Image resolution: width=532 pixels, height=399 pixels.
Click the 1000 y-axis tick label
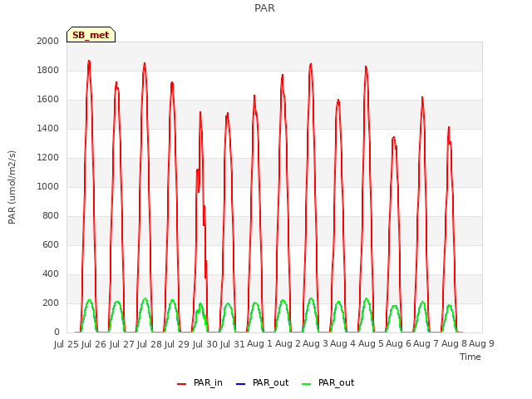pyautogui.click(x=48, y=186)
